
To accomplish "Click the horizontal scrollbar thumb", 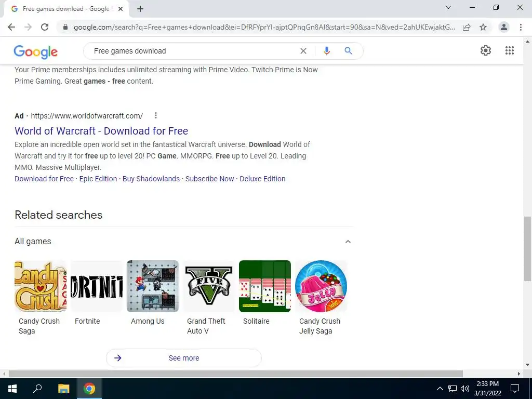I will (x=235, y=374).
